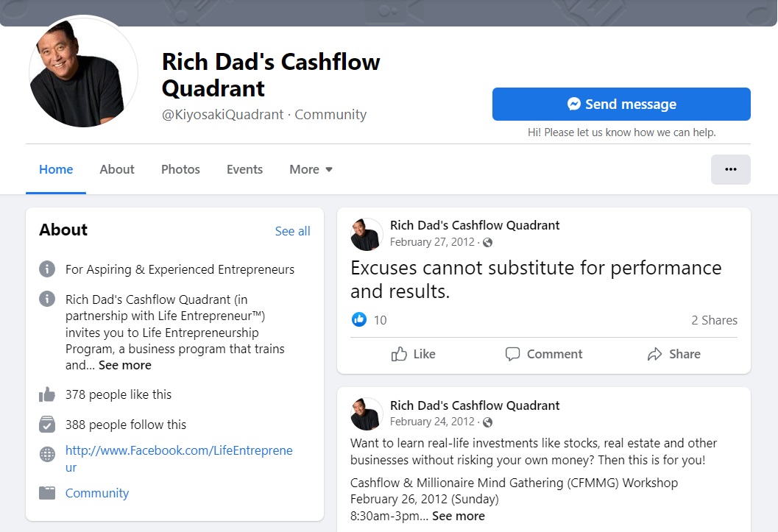Click the thumbs-up likes icon in About

pos(47,394)
